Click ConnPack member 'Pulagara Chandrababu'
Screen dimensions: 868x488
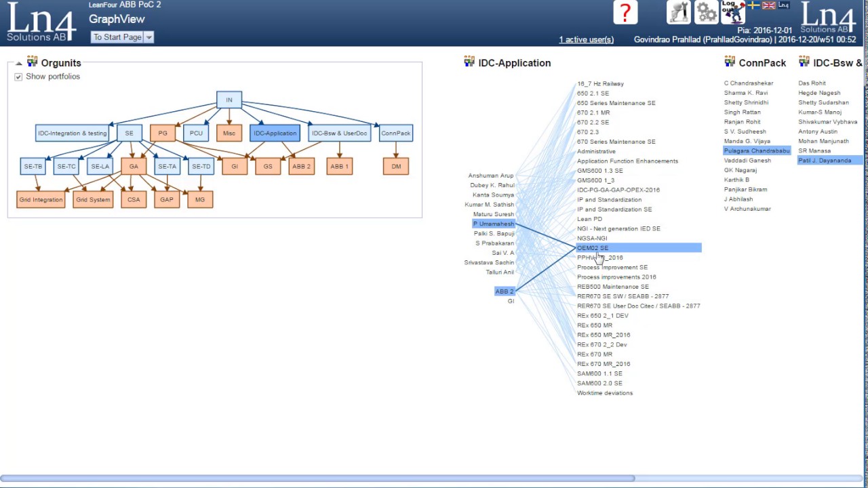(757, 150)
